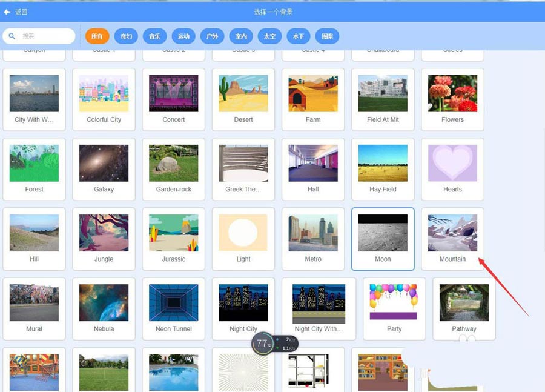Choose the Jungle backdrop
The image size is (545, 392).
(104, 239)
